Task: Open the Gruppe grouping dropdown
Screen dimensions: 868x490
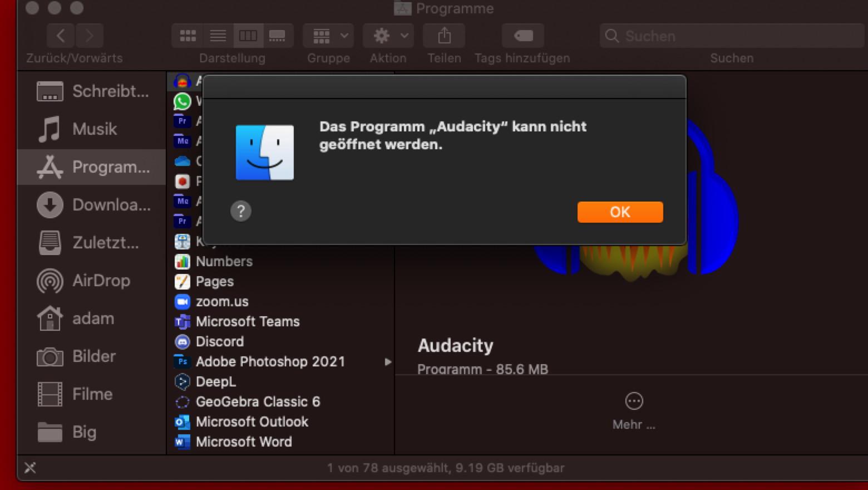Action: click(328, 36)
